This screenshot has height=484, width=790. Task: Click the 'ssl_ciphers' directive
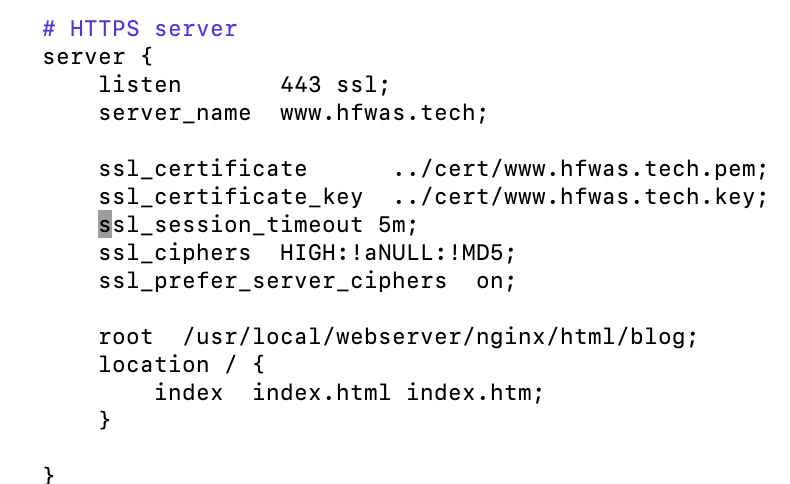pyautogui.click(x=174, y=253)
